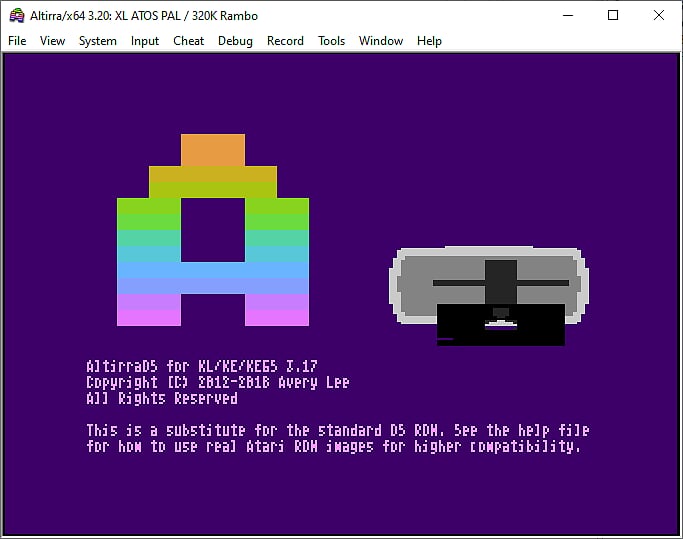Click the floppy disk drive graphic
Viewport: 683px width, 539px height.
click(x=489, y=296)
